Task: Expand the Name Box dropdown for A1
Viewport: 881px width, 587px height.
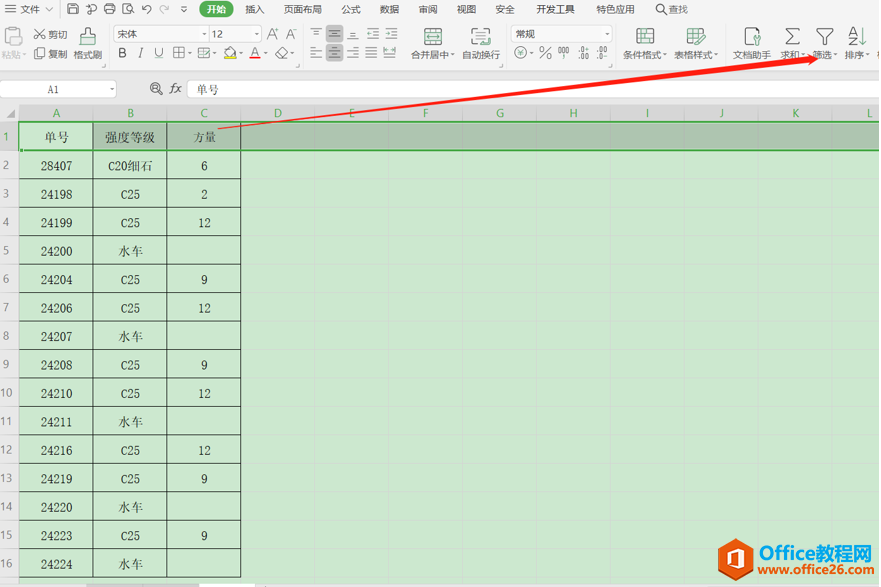Action: pos(112,89)
